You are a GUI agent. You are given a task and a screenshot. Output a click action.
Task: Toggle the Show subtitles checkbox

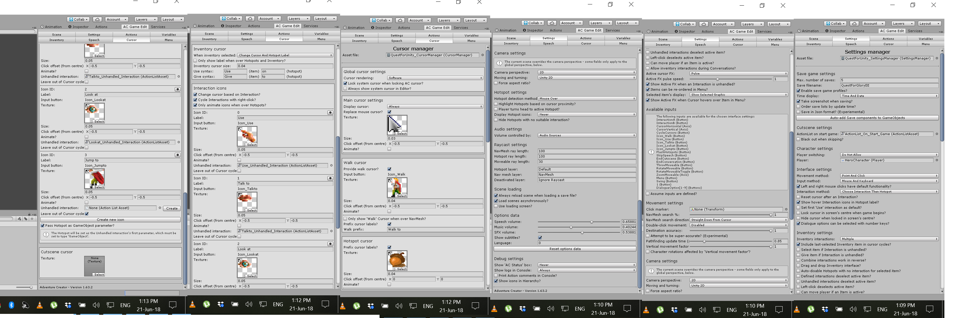pyautogui.click(x=540, y=238)
